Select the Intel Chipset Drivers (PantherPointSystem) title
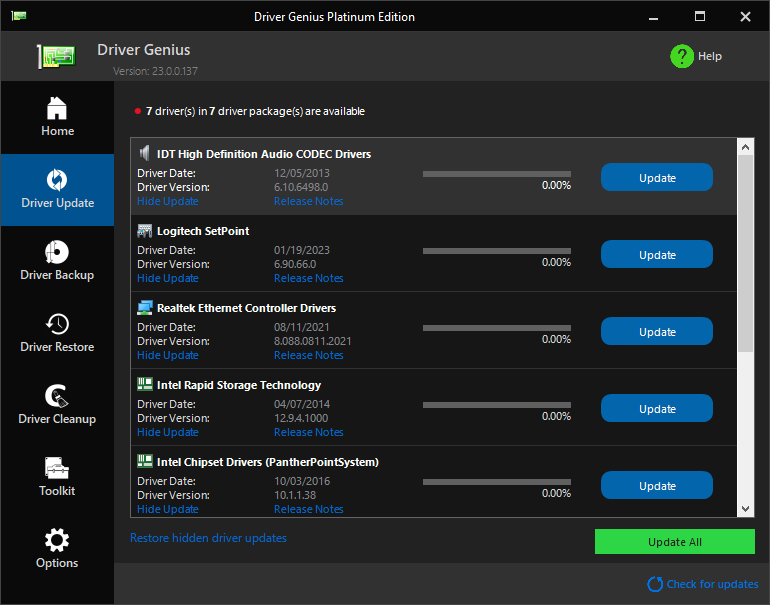770x605 pixels. [x=268, y=463]
